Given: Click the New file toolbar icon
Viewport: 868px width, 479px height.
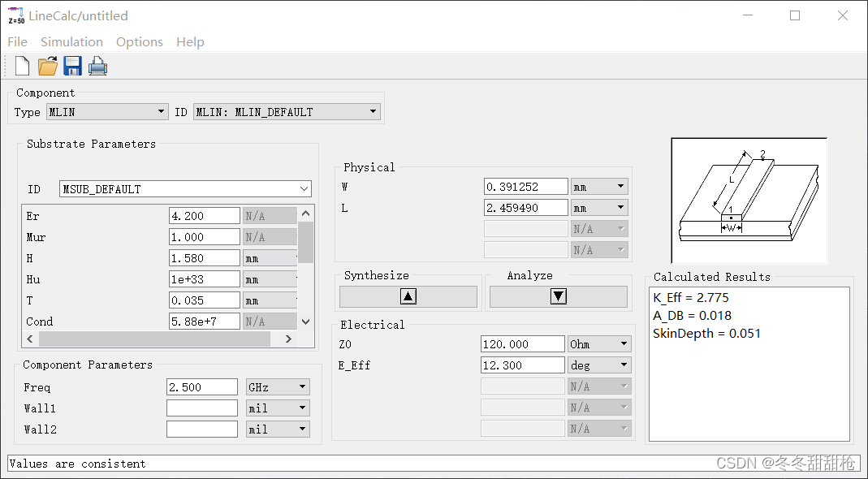Looking at the screenshot, I should point(22,66).
